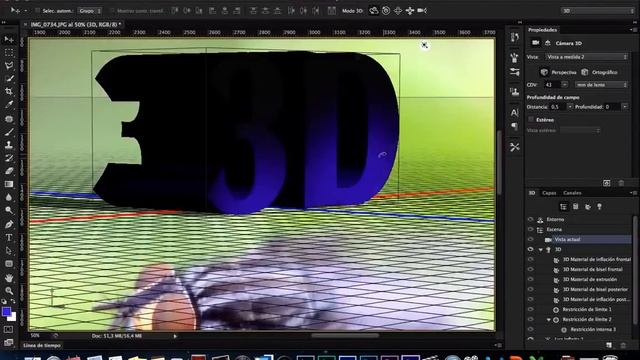Open the CDV value slider arrow
Image resolution: width=640 pixels, height=360 pixels.
564,85
